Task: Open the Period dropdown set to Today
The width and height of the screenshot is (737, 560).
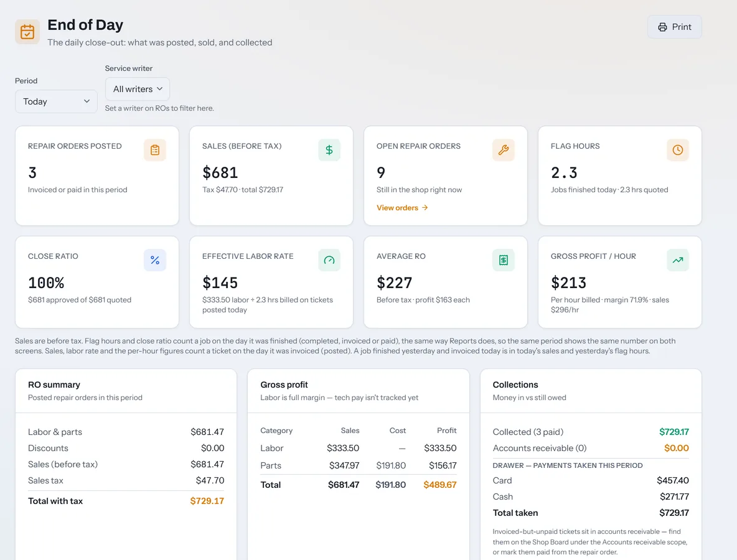Action: 56,101
